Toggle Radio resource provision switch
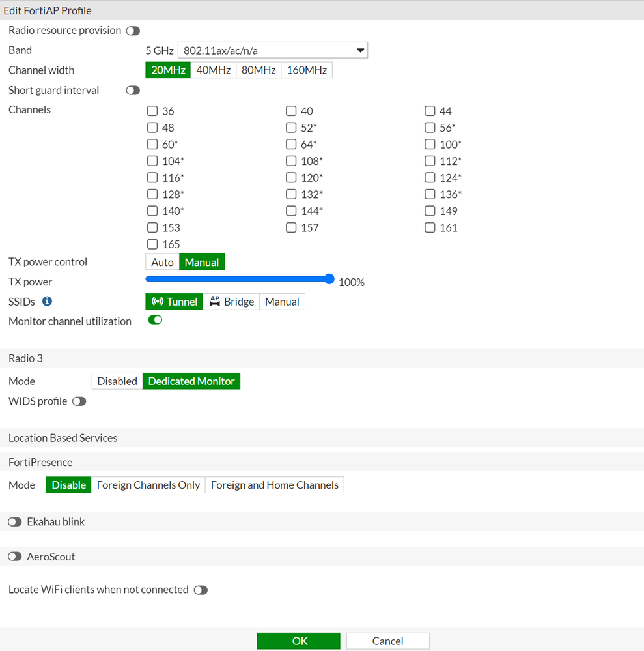This screenshot has width=644, height=651. point(133,31)
